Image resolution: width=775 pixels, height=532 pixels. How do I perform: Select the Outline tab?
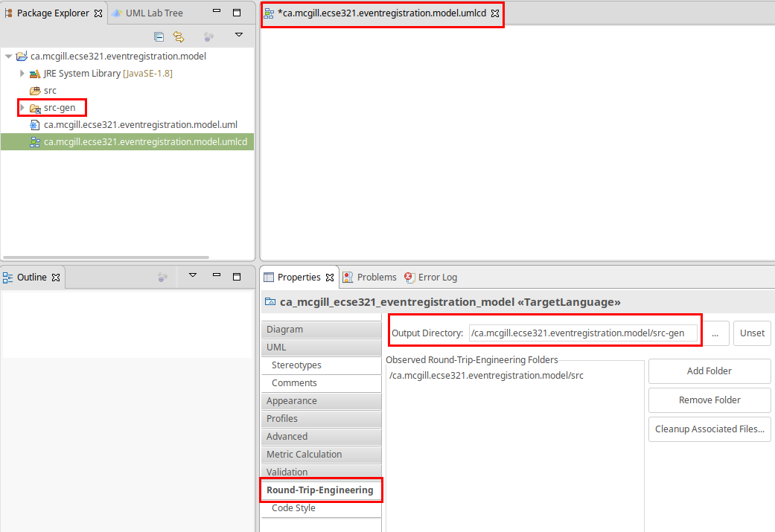(31, 278)
